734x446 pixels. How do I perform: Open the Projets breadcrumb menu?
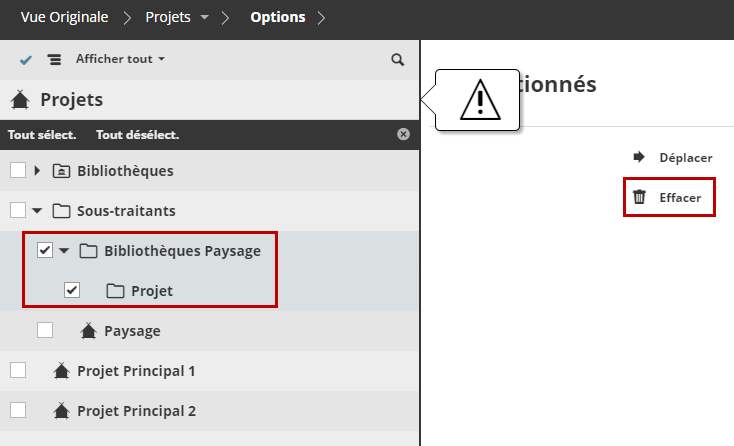pyautogui.click(x=176, y=18)
